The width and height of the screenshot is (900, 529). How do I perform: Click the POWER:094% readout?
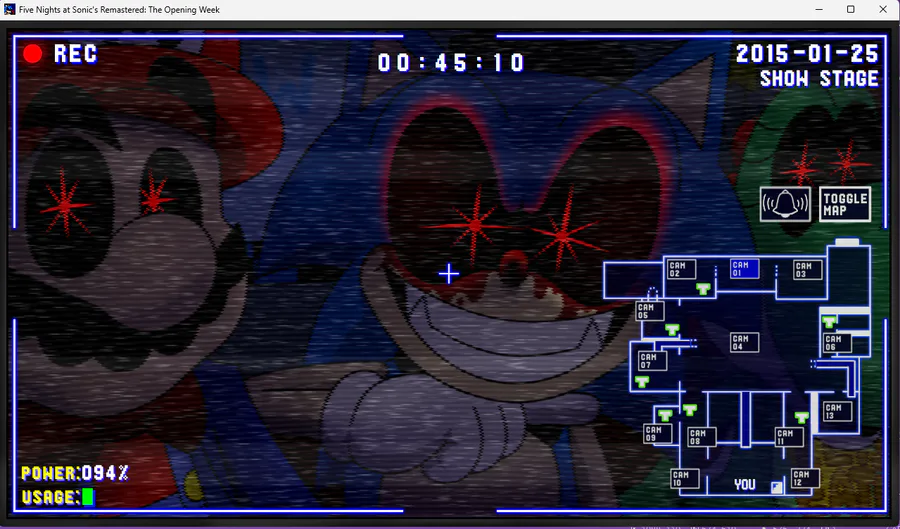coord(75,473)
